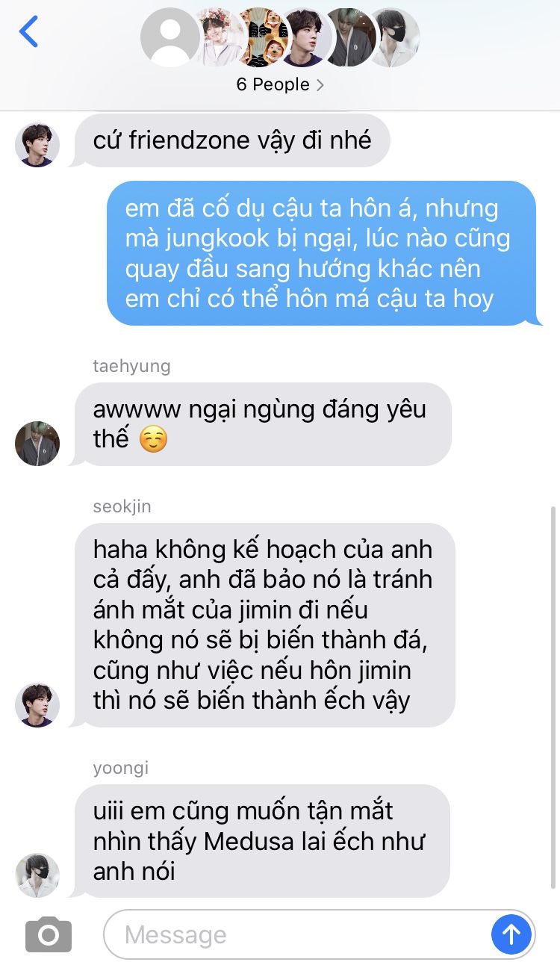Expand the 6 People group details

[280, 85]
